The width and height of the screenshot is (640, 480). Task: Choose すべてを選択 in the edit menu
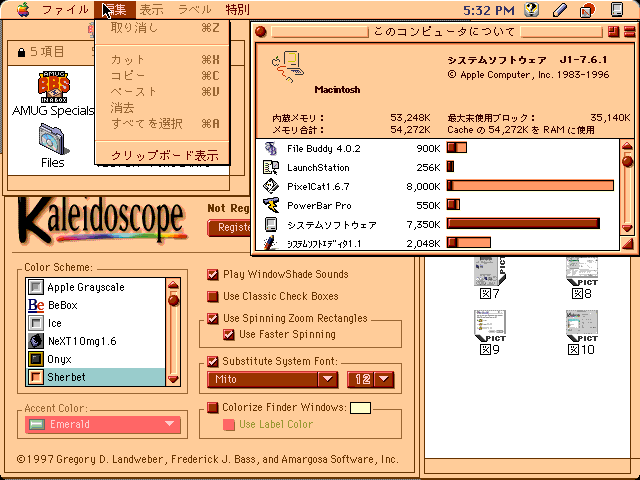[x=162, y=123]
